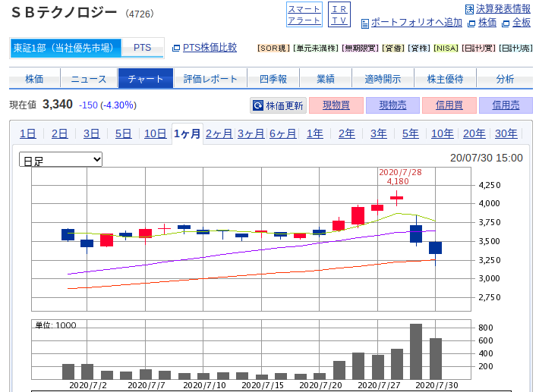539x392 pixels.
Task: Click the external window icon beside 全板
Action: click(506, 24)
